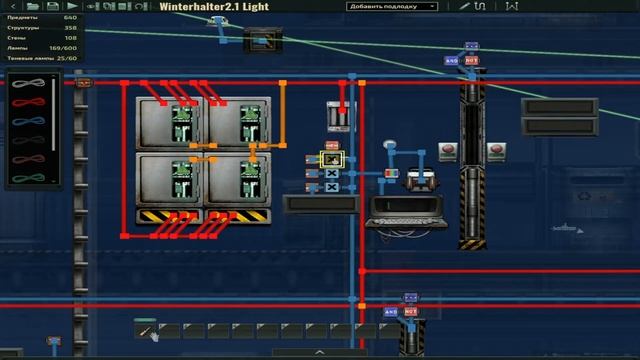Select the camera device on the green line
The image size is (640, 360).
click(x=263, y=40)
